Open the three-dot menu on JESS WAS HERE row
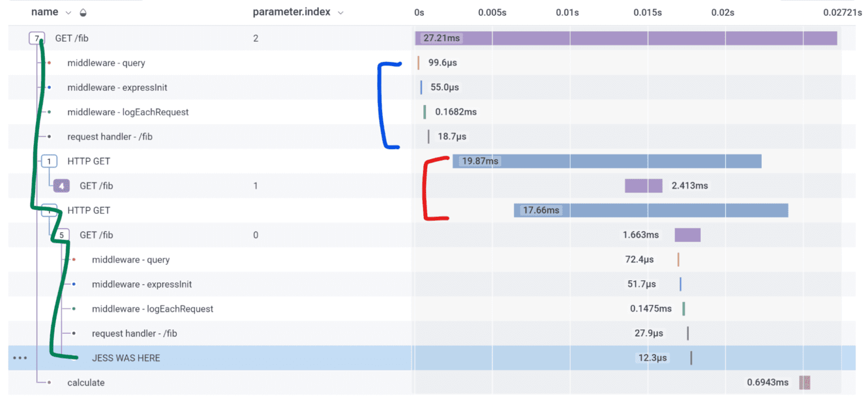This screenshot has width=868, height=401. click(20, 358)
